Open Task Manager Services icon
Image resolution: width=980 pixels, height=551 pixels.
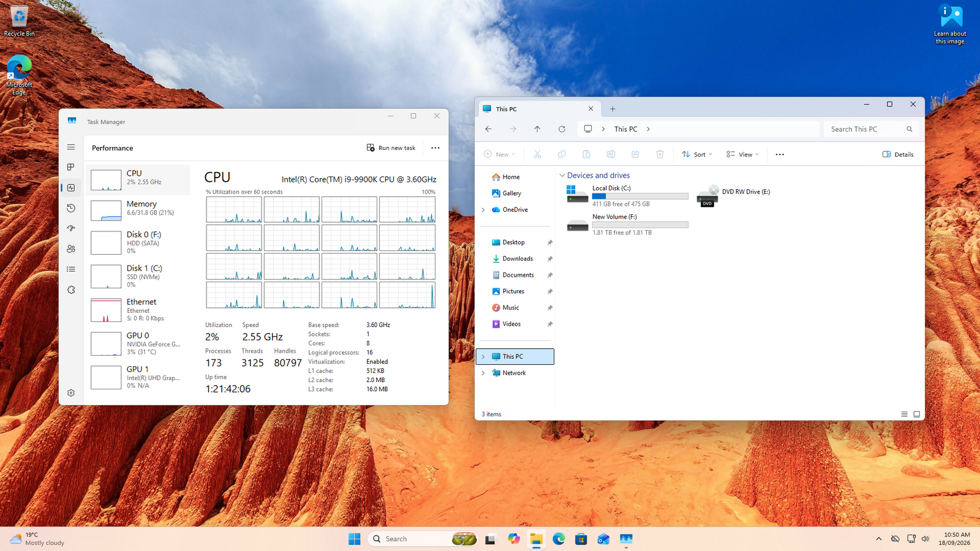(71, 290)
